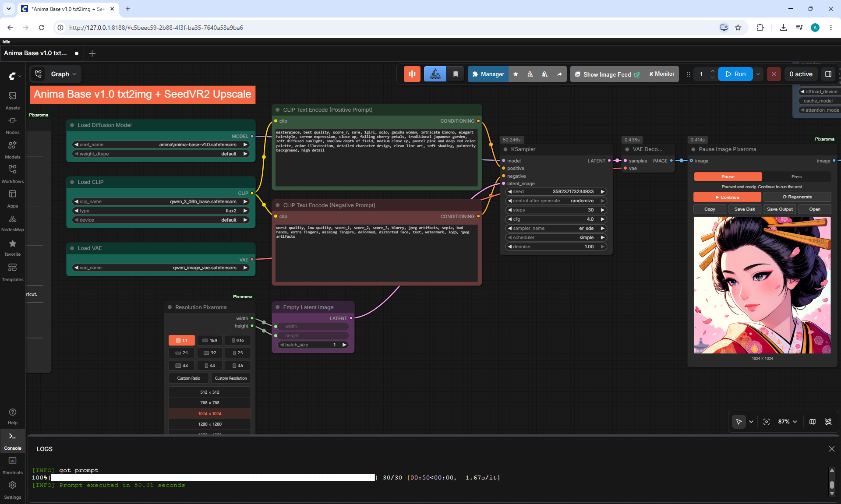Viewport: 841px width, 504px height.
Task: Click the blue sailboat toolbar icon
Action: tap(435, 74)
